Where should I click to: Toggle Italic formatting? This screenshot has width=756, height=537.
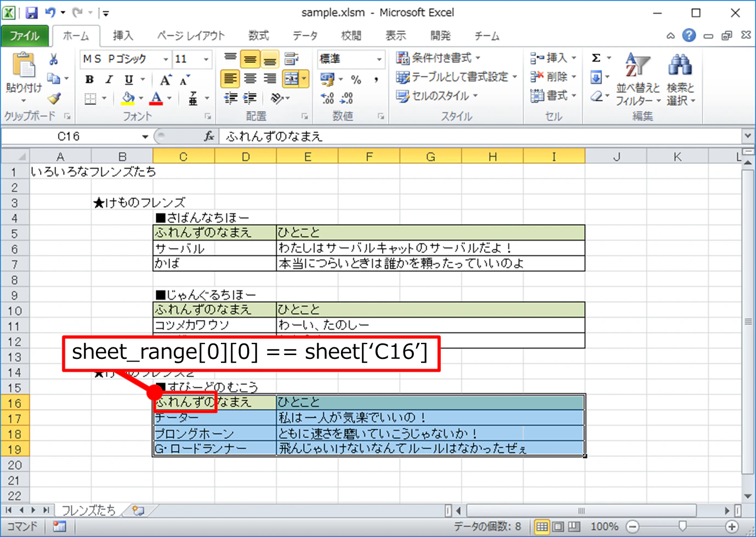point(109,79)
